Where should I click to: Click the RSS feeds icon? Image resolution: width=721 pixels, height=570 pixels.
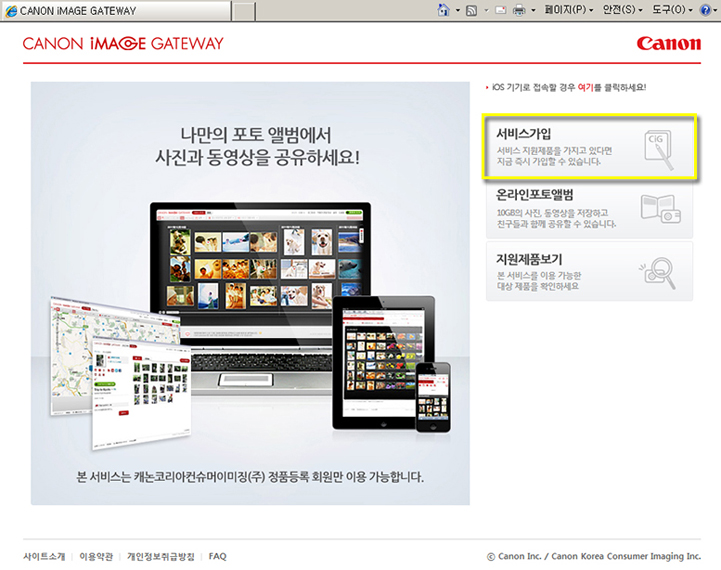coord(471,10)
